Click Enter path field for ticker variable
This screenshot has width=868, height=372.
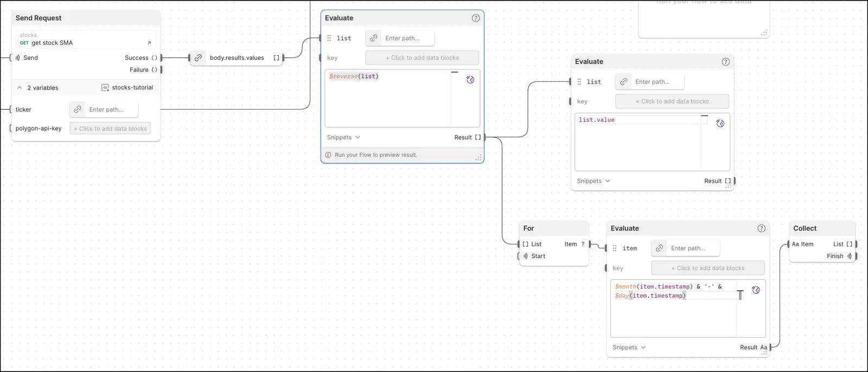[111, 110]
